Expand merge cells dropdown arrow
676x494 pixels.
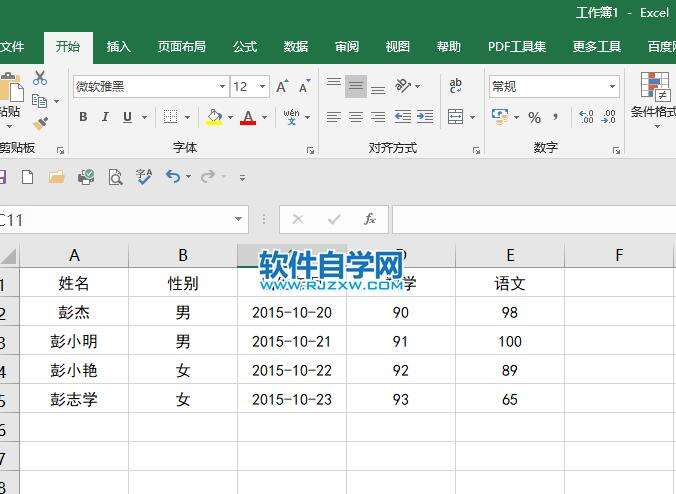[473, 117]
